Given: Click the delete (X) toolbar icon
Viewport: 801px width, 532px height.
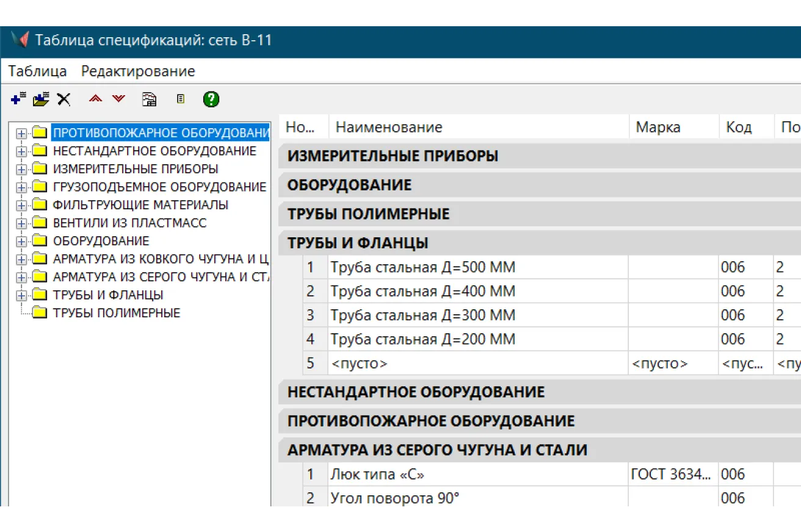Looking at the screenshot, I should (x=63, y=98).
